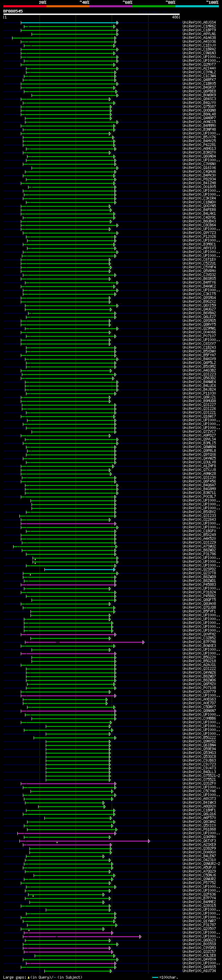Select the UniRef100_P61868 label
Image resolution: width=222 pixels, height=980 pixels.
[199, 830]
